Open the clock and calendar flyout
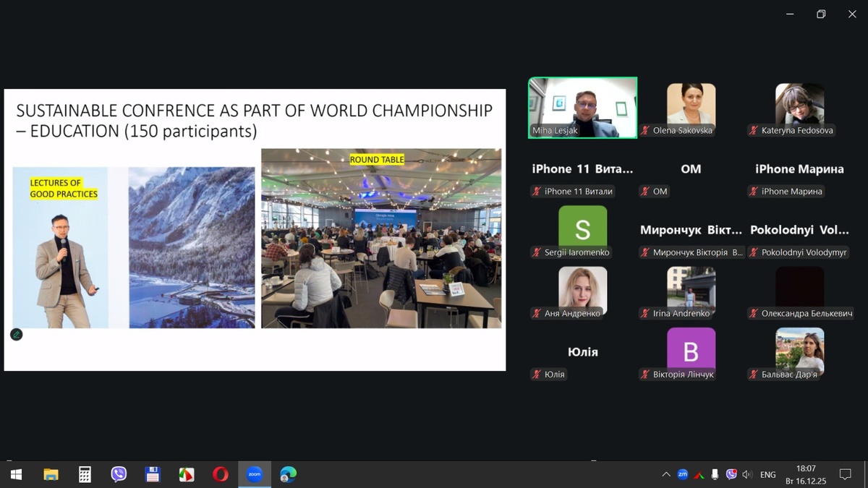The image size is (868, 488). coord(805,474)
